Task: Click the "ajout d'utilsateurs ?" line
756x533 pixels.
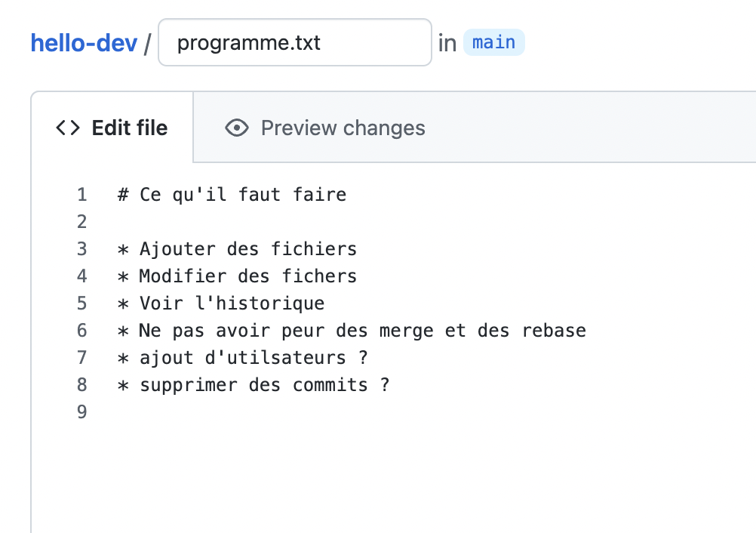Action: [x=253, y=358]
